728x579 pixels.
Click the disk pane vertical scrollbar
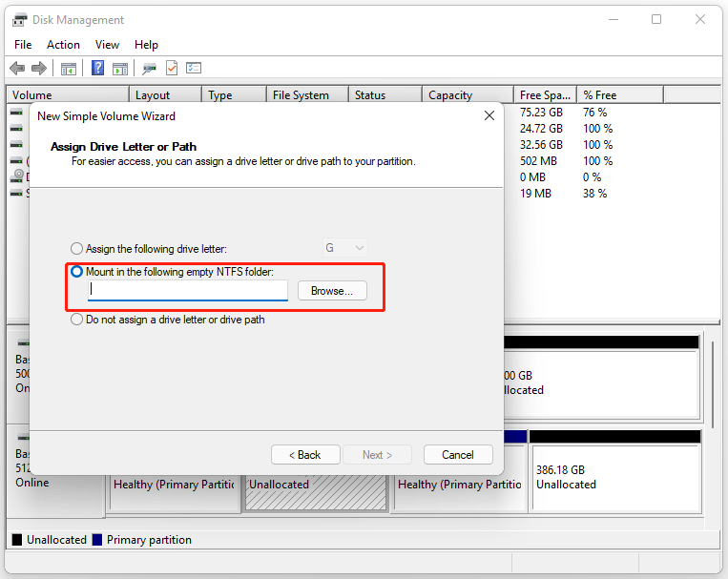[x=713, y=385]
